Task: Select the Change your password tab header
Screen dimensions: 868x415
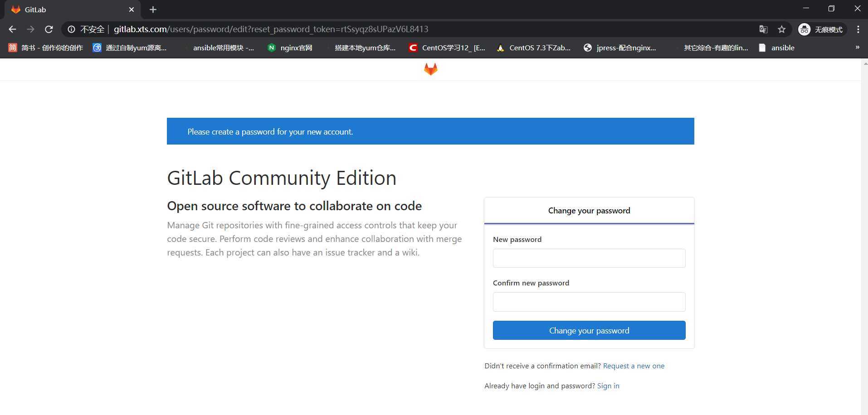Action: [589, 211]
